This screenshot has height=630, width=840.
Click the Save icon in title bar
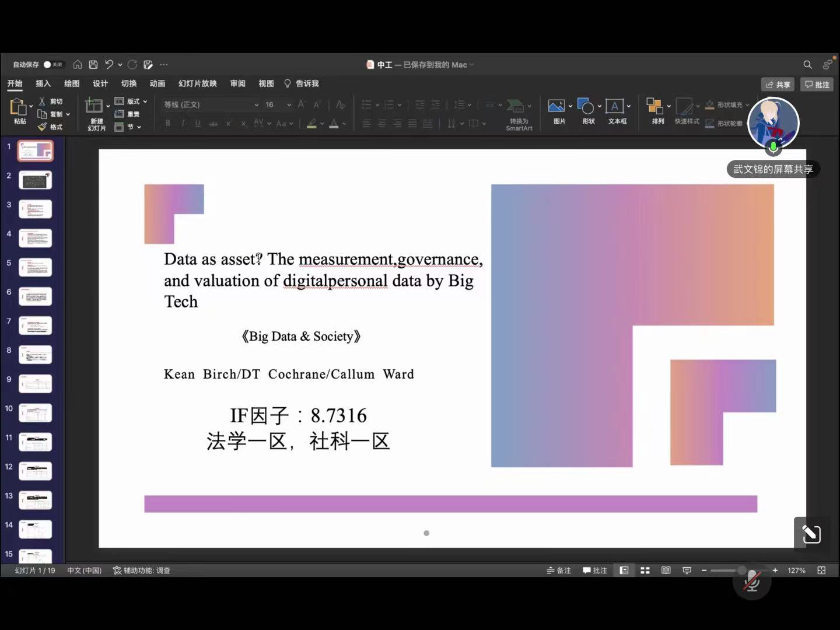93,65
